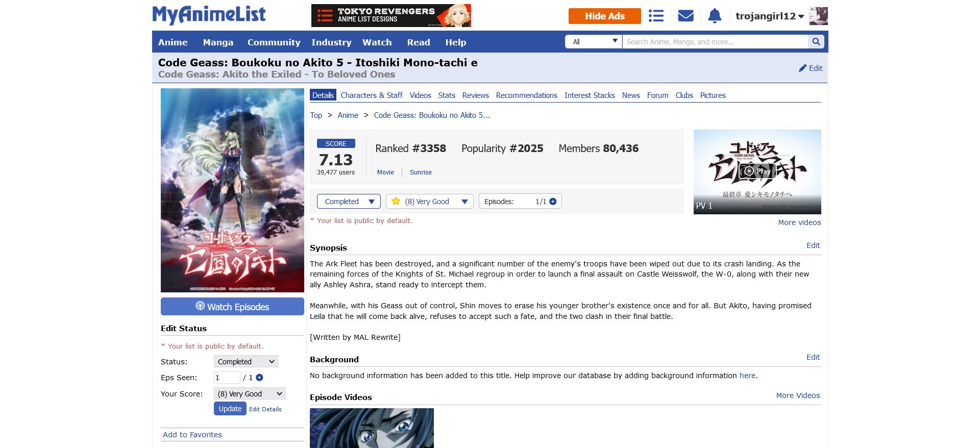Screen dimensions: 980x448
Task: Open the trojangirl12 account menu
Action: pos(769,16)
